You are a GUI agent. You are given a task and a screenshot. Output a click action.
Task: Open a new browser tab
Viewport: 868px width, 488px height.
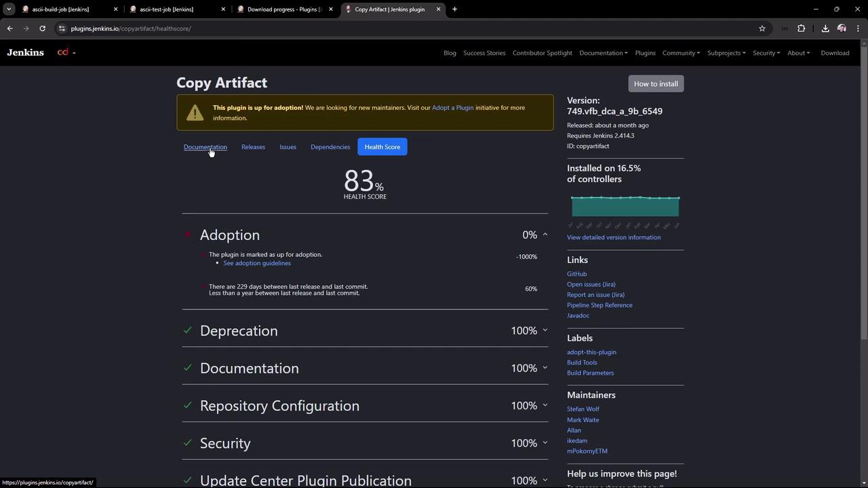454,9
